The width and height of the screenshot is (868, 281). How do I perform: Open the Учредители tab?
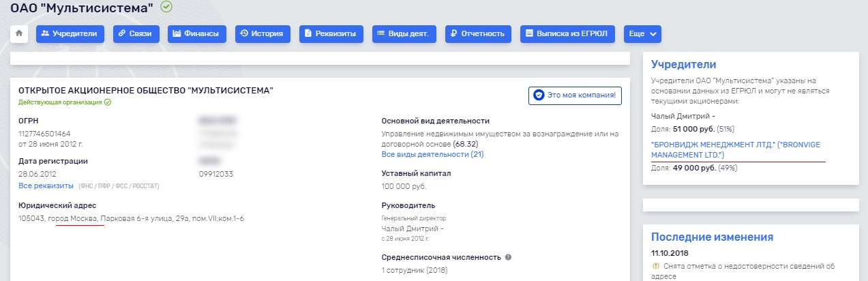(x=70, y=33)
